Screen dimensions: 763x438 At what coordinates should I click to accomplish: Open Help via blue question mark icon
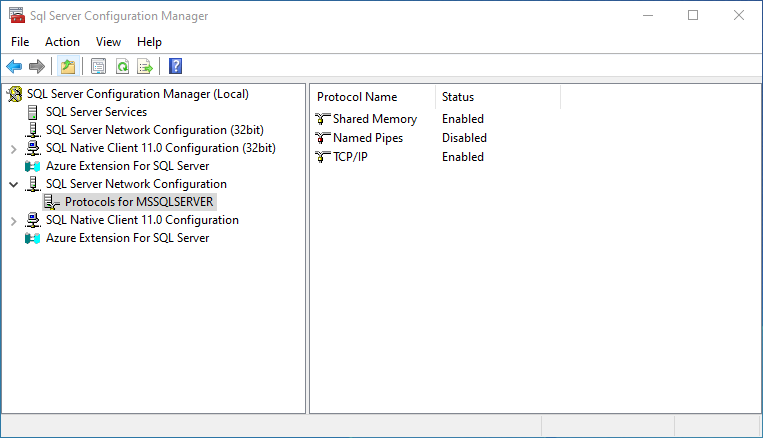point(175,67)
